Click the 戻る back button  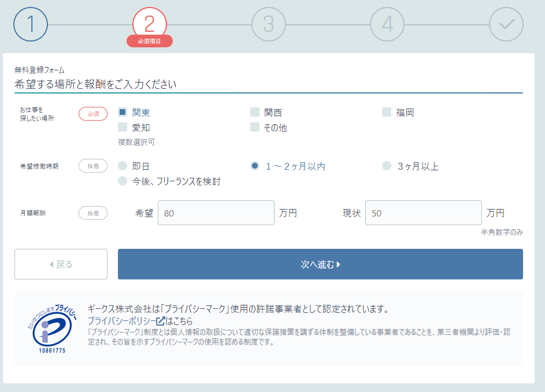pyautogui.click(x=61, y=264)
